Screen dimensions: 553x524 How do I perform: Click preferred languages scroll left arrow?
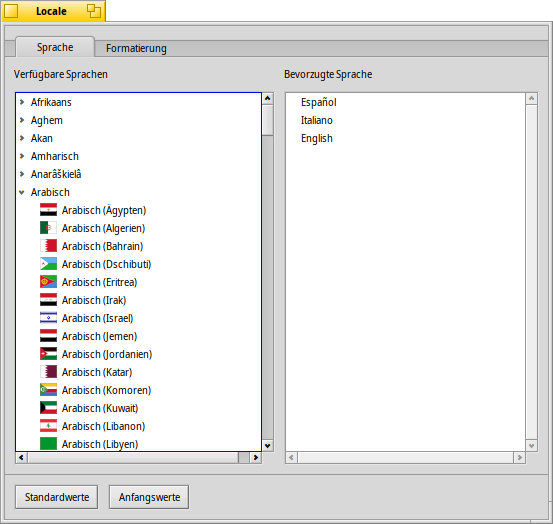point(291,457)
